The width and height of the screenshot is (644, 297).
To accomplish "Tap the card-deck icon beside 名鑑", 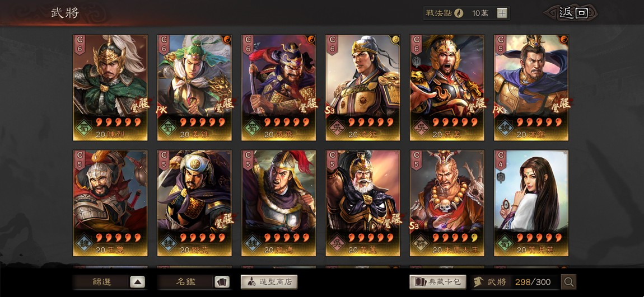I will 221,282.
